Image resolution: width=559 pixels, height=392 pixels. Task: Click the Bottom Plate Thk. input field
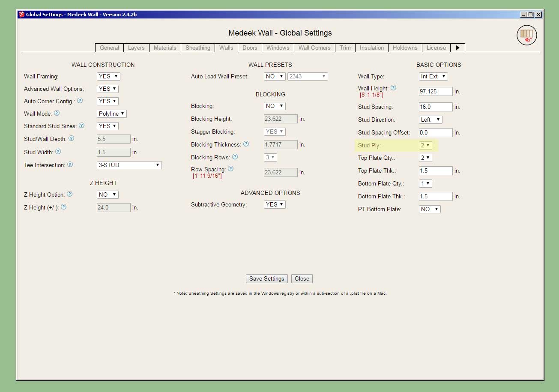click(436, 196)
